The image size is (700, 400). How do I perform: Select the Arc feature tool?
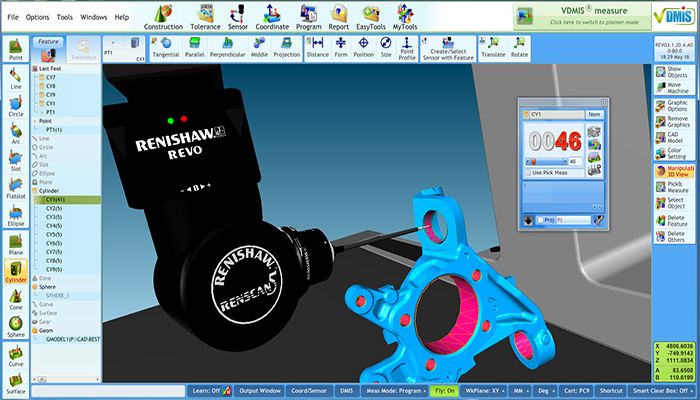16,134
